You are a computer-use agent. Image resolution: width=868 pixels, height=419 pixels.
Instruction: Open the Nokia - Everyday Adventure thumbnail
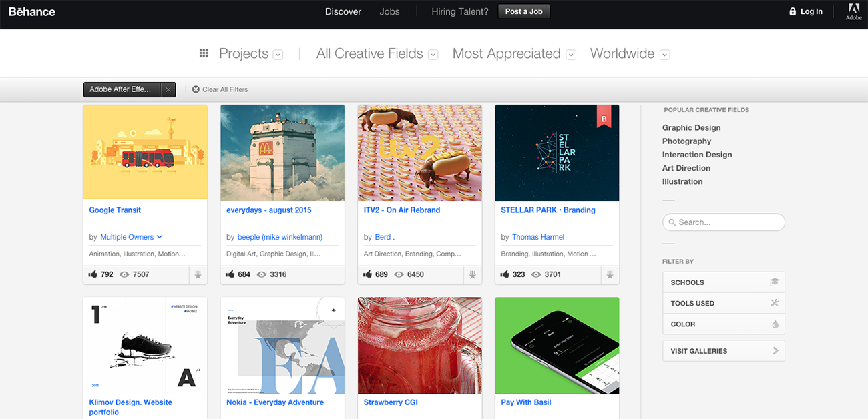[x=282, y=345]
